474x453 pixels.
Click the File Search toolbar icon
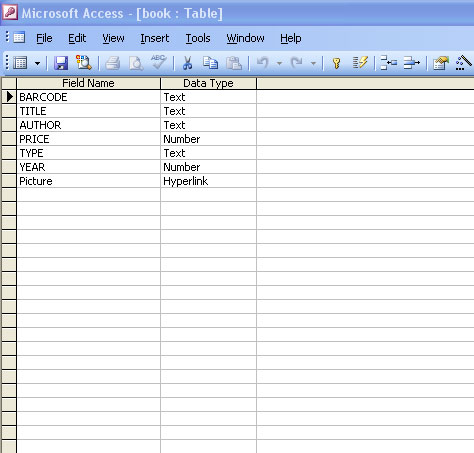coord(83,63)
